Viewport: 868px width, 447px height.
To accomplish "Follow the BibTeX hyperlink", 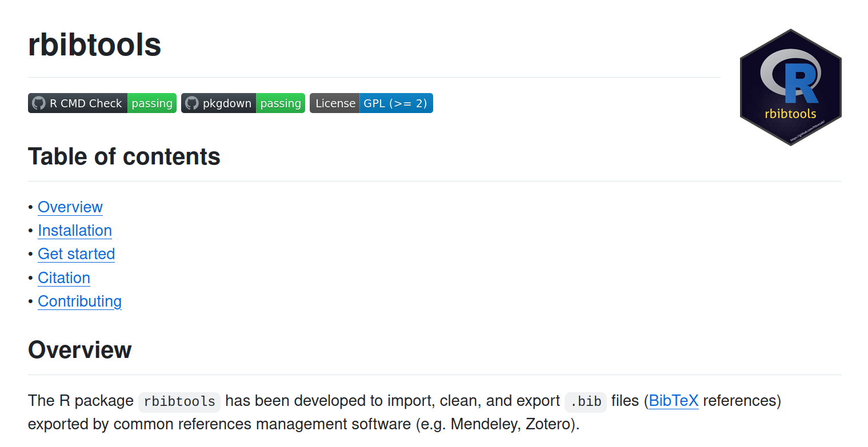I will 673,401.
